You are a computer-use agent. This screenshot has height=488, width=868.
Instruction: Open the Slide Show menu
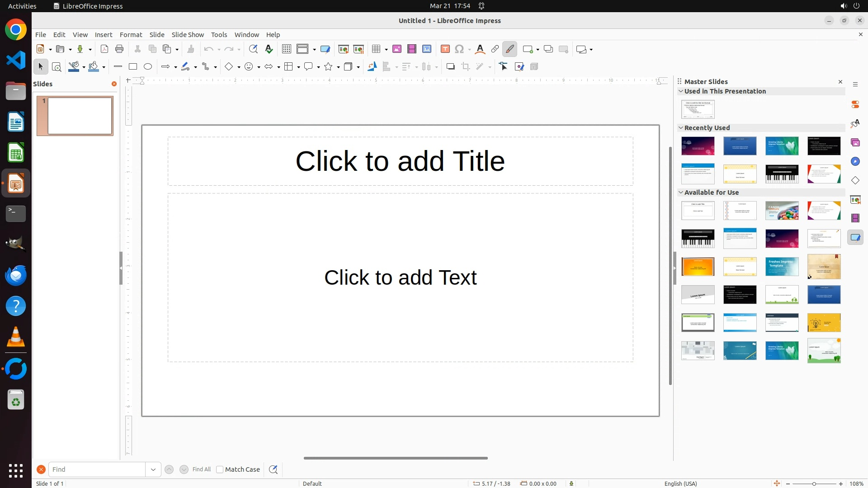(188, 35)
